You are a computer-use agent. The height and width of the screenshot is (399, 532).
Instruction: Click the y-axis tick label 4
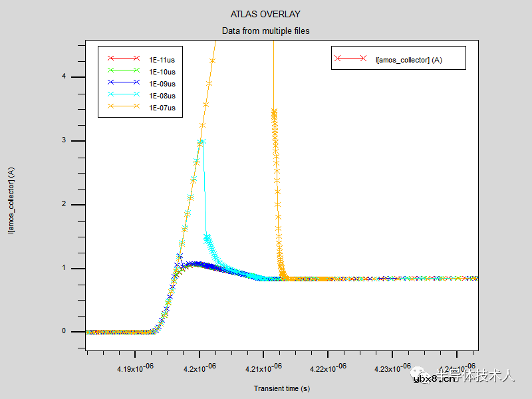pyautogui.click(x=64, y=76)
